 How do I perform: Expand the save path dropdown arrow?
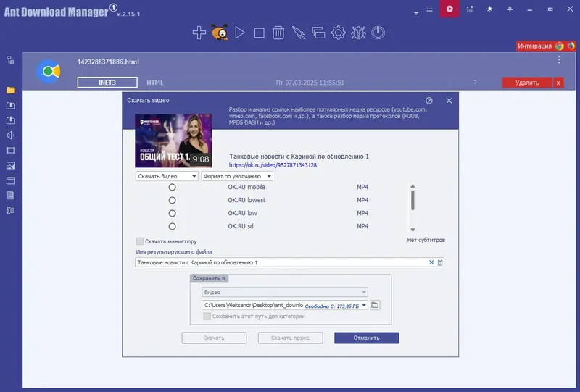pyautogui.click(x=364, y=305)
